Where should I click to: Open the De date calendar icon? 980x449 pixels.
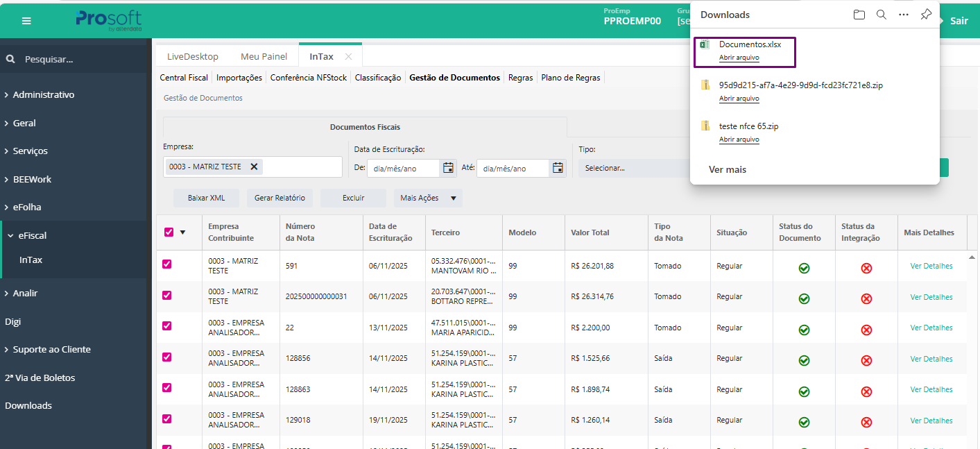(448, 167)
